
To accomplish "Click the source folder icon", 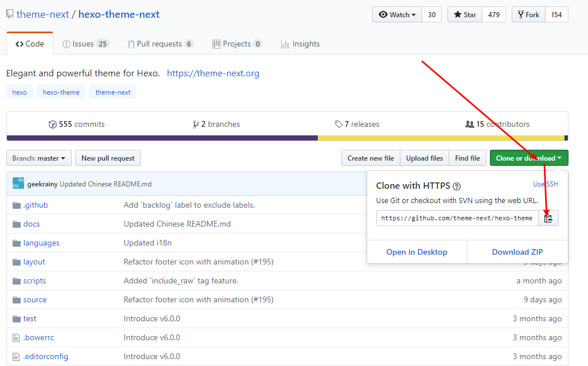I will pos(17,300).
